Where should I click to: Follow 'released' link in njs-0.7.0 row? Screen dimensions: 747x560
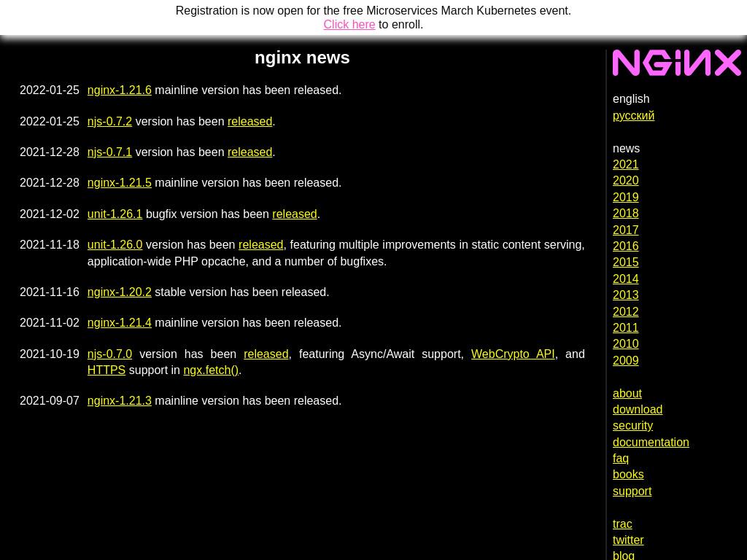(266, 354)
